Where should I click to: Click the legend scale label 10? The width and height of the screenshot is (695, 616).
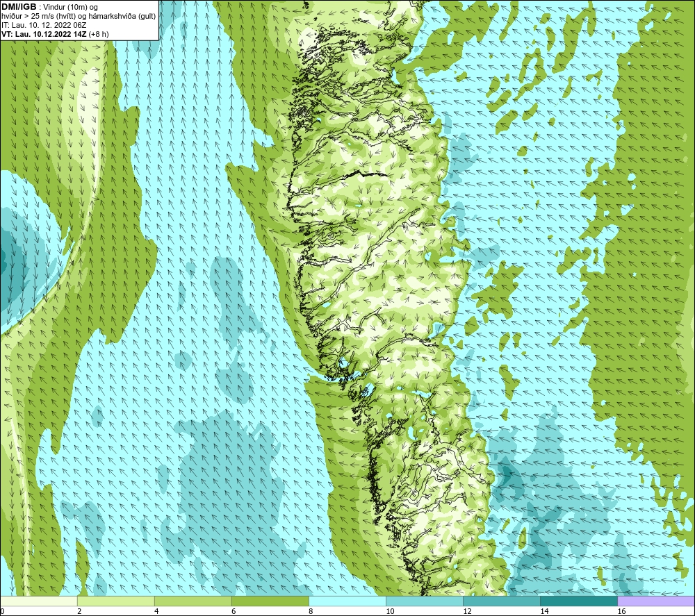[390, 611]
